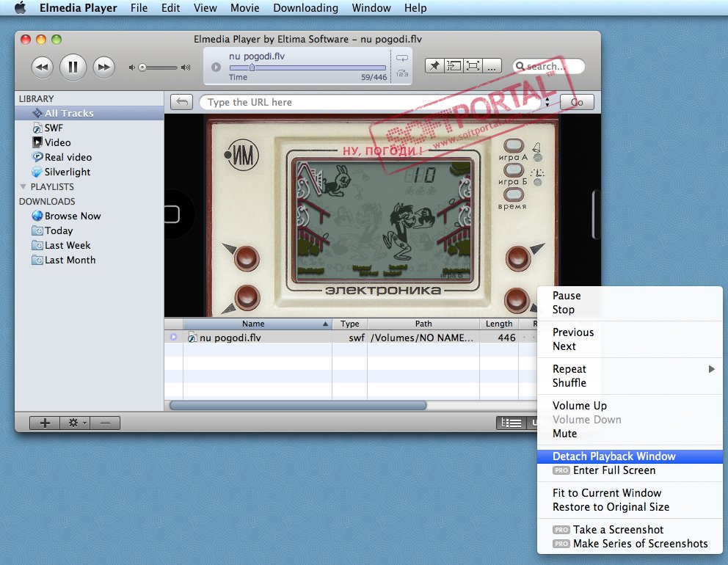
Task: Select All Tracks in the library
Action: (x=89, y=113)
